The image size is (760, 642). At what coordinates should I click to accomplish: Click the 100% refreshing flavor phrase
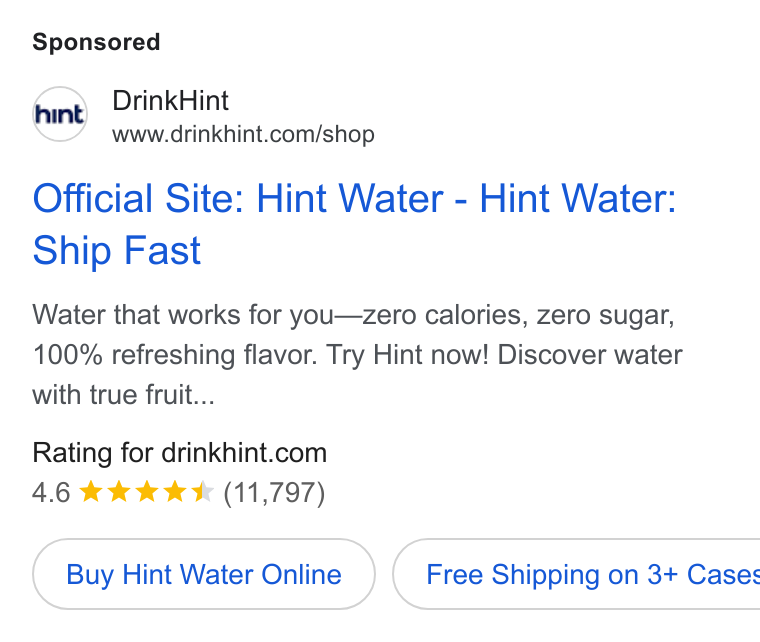click(x=174, y=355)
